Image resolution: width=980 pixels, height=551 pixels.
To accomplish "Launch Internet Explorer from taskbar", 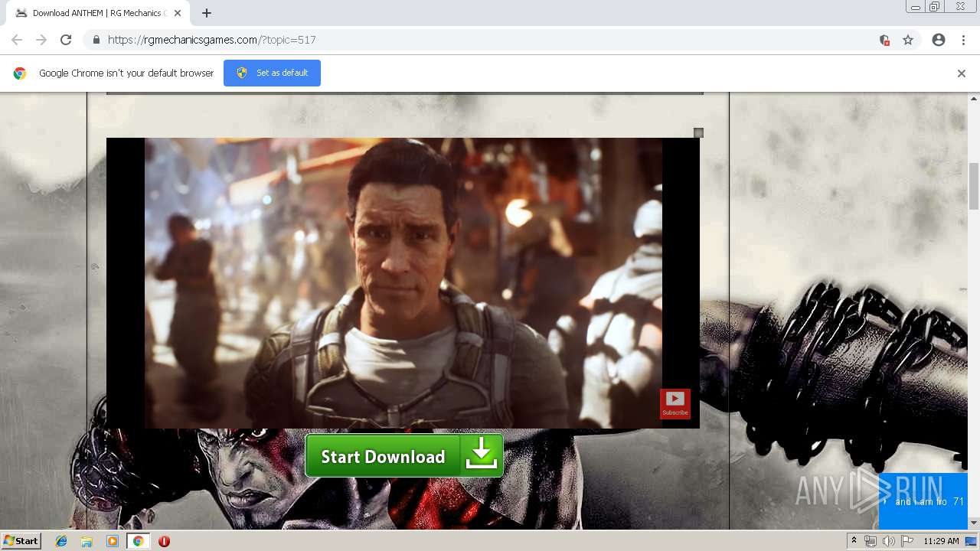I will tap(61, 541).
